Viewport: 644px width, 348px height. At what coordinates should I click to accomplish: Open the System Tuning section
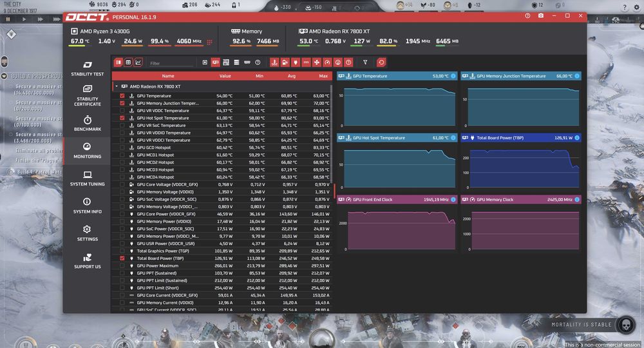click(x=87, y=179)
